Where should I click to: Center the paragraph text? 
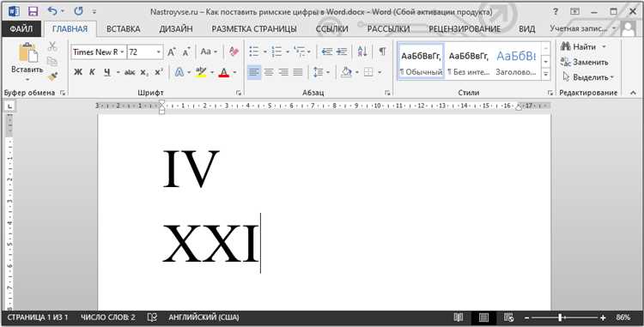tap(269, 73)
